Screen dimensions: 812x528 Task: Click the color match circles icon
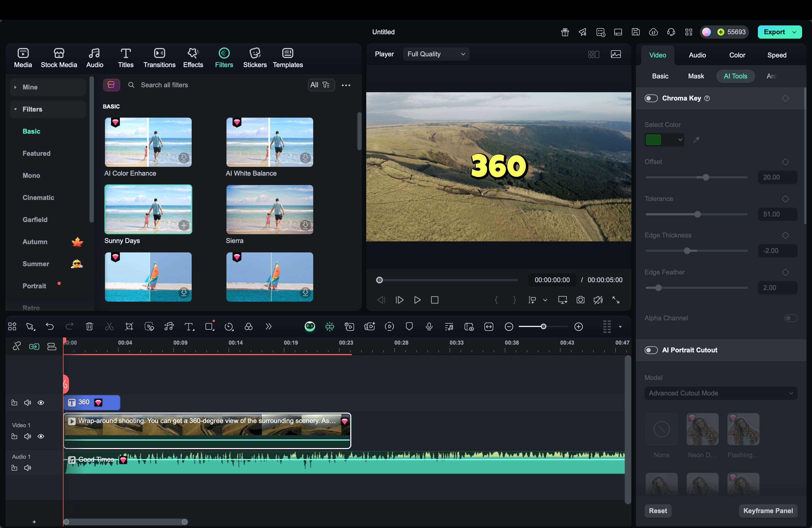[249, 326]
